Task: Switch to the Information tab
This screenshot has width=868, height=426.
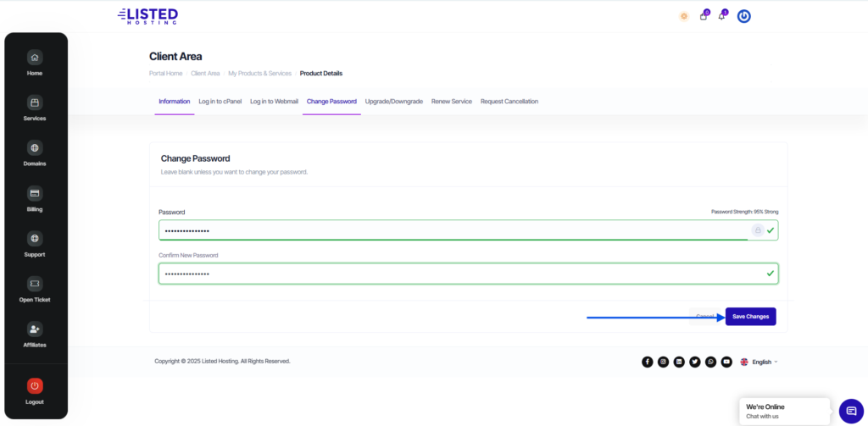Action: [174, 102]
